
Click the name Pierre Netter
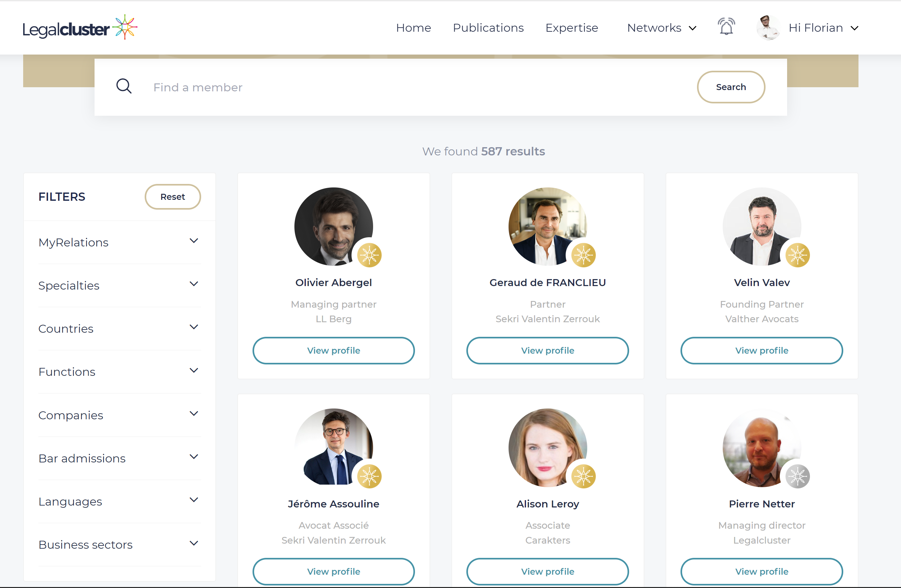pos(762,504)
